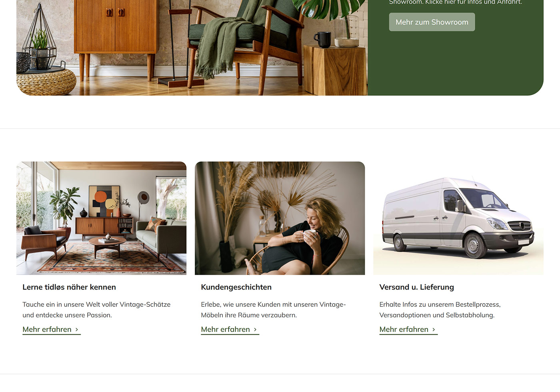
Task: Click the Erlebe, wie unsere Kunden description
Action: click(x=273, y=310)
